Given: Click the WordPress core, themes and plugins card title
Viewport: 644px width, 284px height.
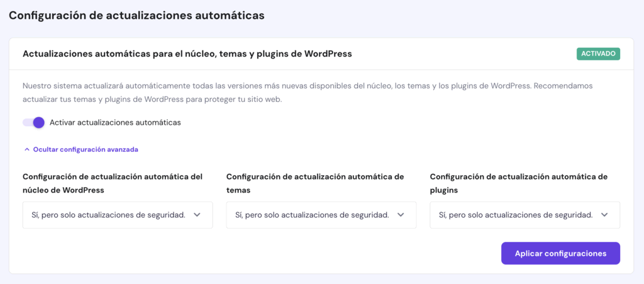Looking at the screenshot, I should point(187,54).
